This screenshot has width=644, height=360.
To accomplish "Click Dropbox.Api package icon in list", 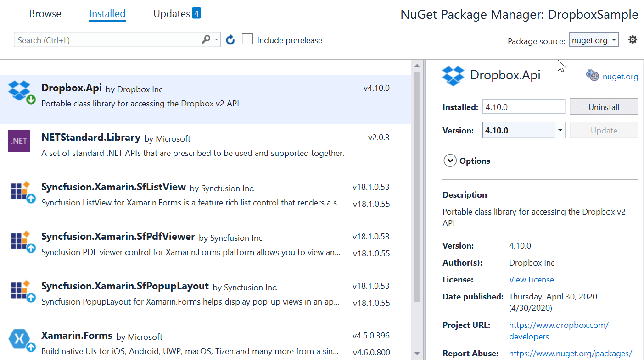I will point(20,91).
